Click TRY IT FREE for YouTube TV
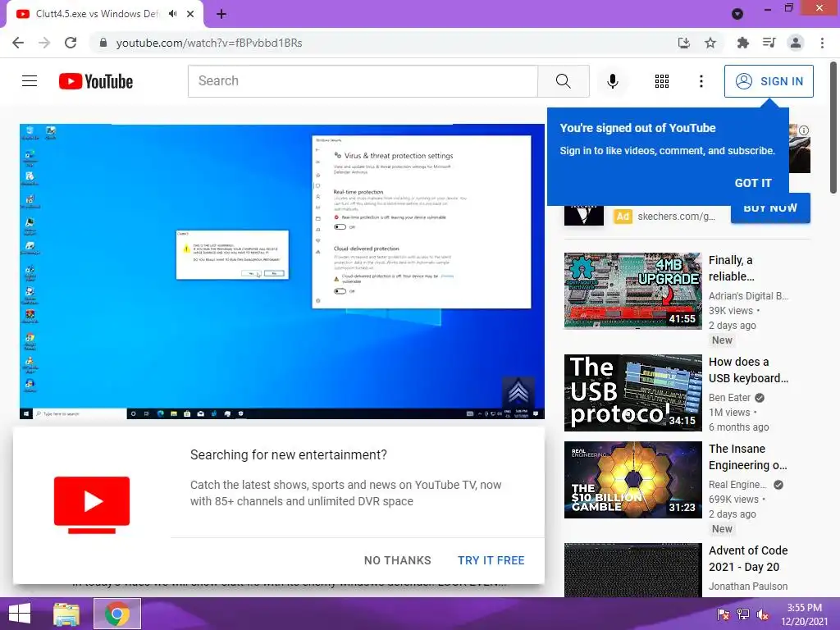Screen dimensions: 840x630 click(x=491, y=560)
